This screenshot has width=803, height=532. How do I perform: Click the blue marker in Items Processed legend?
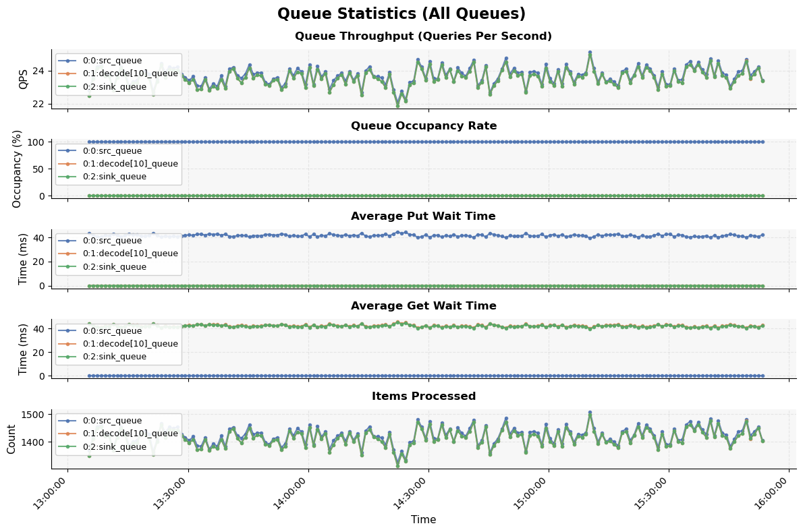68,421
